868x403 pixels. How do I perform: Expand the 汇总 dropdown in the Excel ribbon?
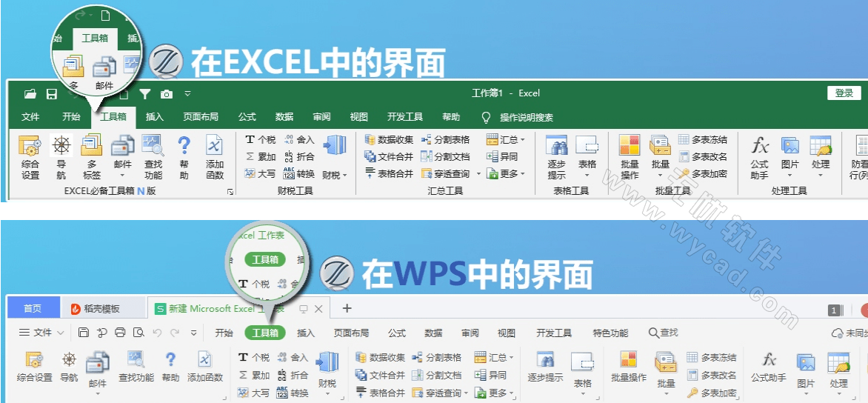[x=507, y=140]
